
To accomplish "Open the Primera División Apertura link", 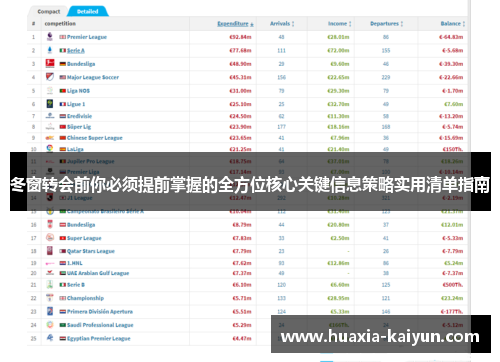I will coord(100,312).
